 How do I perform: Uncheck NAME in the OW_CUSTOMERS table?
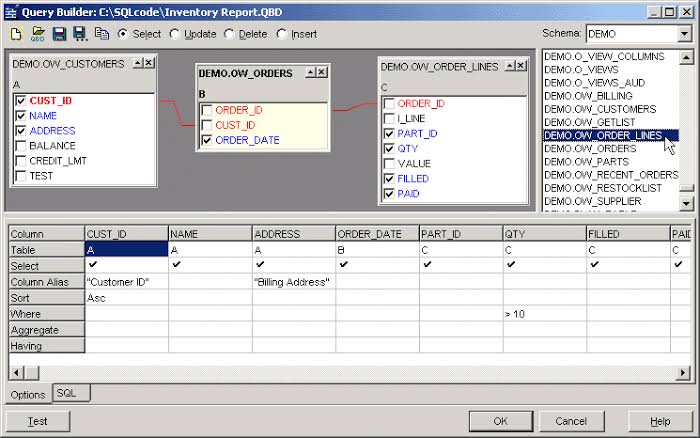point(21,116)
